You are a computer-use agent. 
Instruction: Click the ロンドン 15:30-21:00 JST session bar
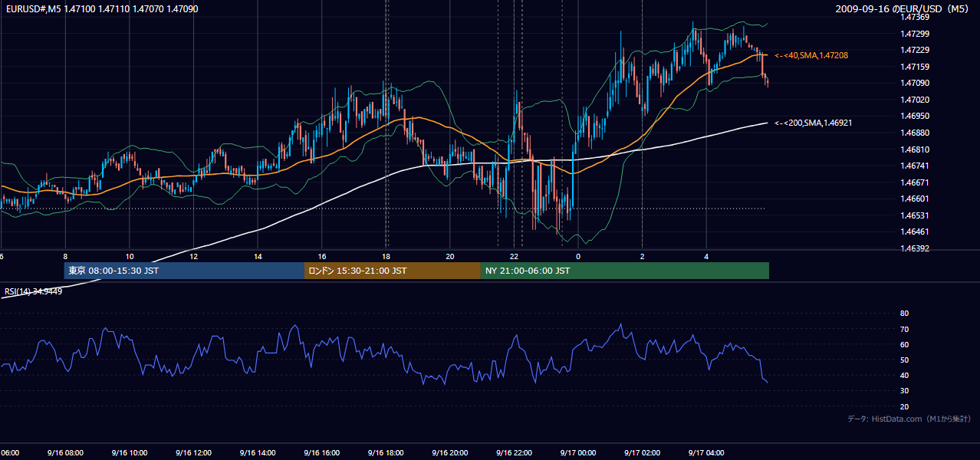[393, 271]
